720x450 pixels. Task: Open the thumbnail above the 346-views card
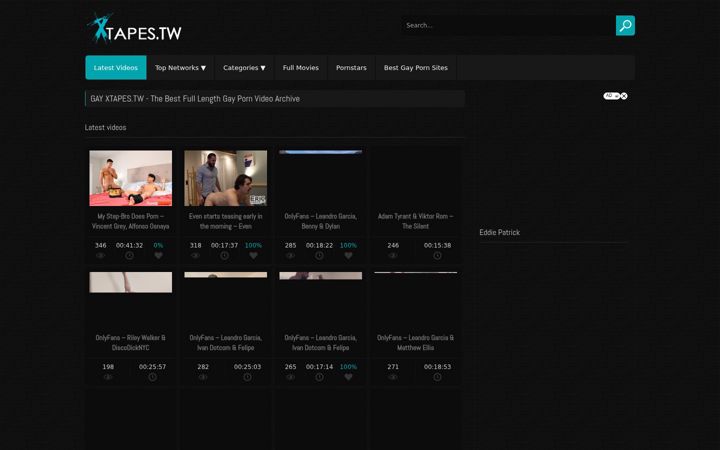click(131, 178)
